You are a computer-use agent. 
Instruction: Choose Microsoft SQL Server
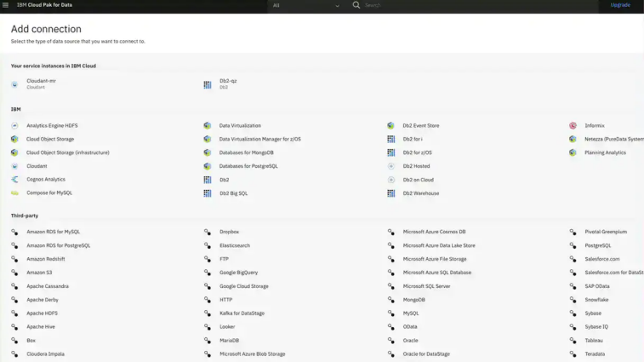pyautogui.click(x=426, y=286)
